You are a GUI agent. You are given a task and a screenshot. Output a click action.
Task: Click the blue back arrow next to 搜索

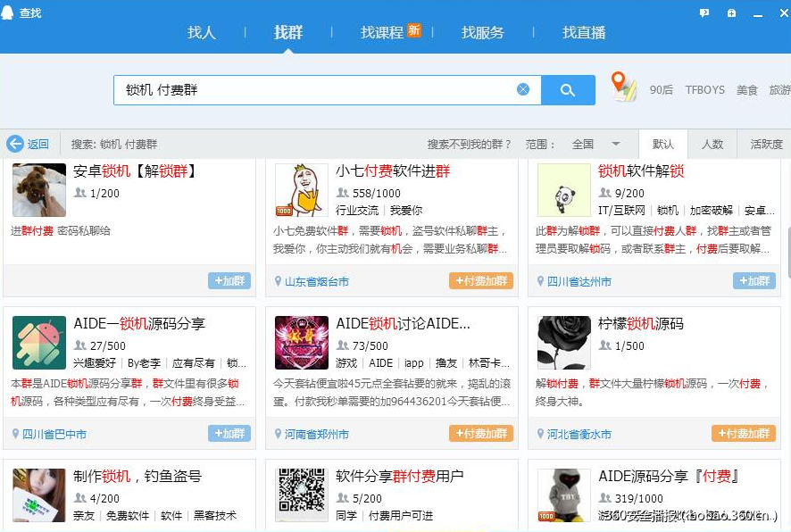click(x=17, y=143)
